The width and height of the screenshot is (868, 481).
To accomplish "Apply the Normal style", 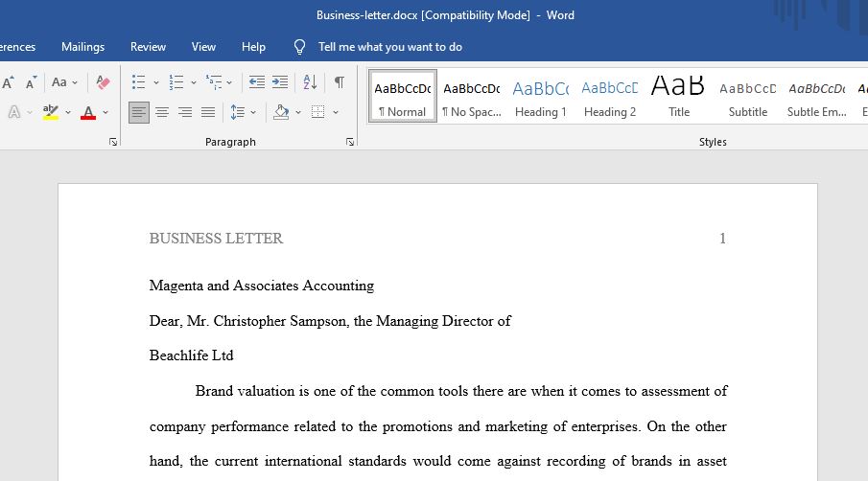I will pos(403,96).
